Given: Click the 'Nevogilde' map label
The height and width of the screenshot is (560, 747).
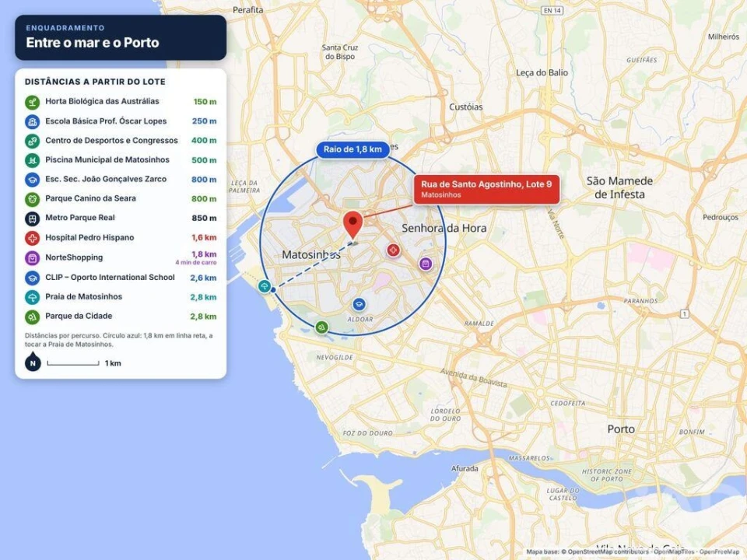Looking at the screenshot, I should (335, 358).
